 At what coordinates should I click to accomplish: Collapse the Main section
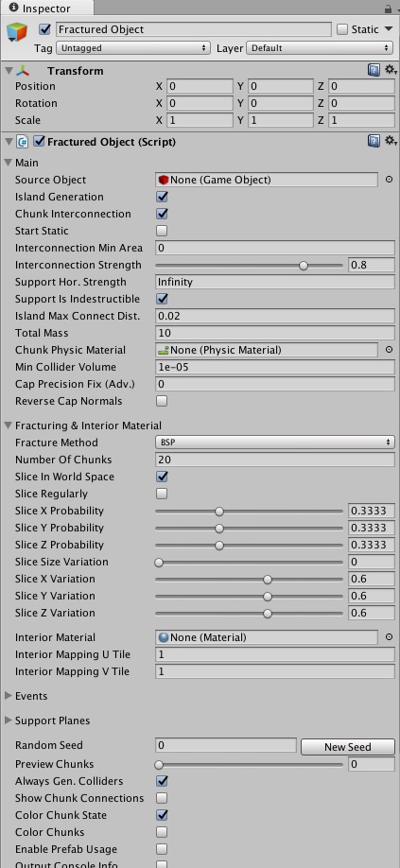point(9,163)
